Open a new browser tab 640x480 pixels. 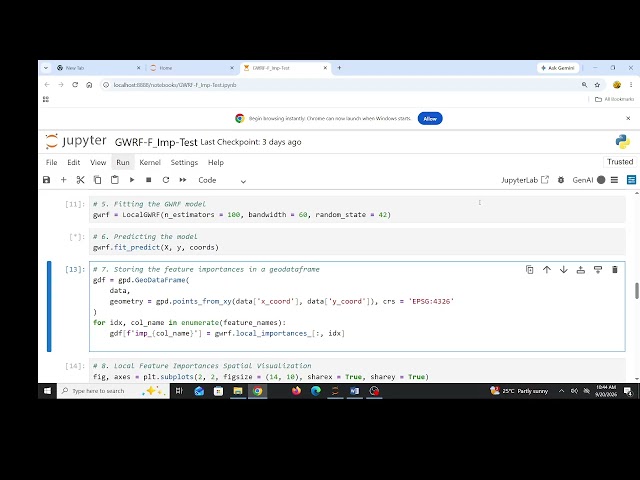point(339,68)
